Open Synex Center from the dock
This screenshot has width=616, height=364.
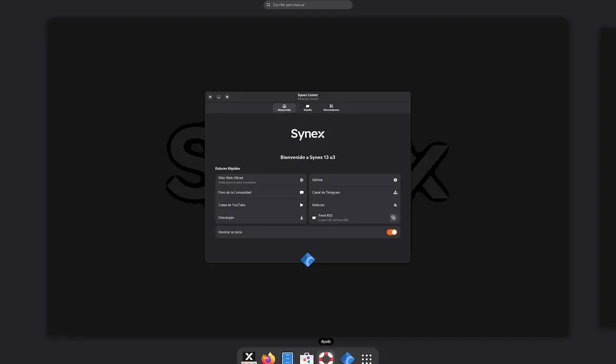(x=347, y=358)
